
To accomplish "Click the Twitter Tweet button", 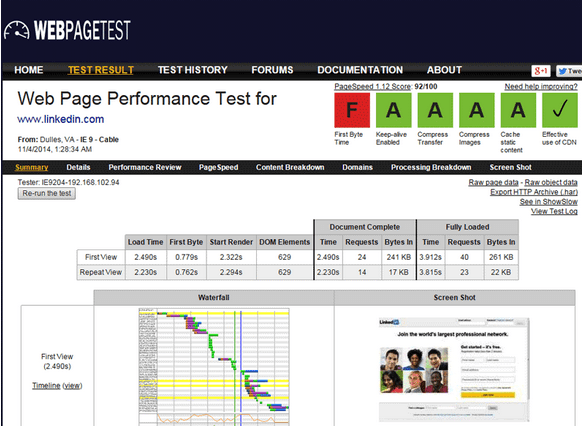I will point(569,71).
